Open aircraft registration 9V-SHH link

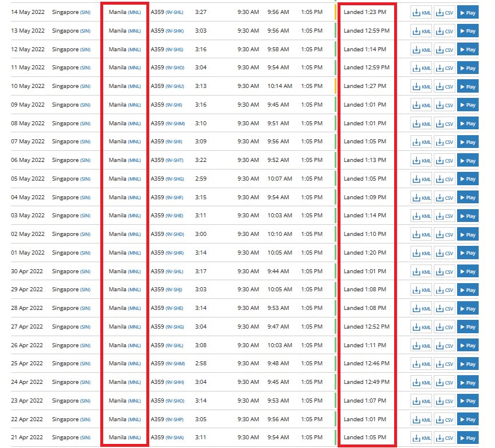click(x=175, y=382)
